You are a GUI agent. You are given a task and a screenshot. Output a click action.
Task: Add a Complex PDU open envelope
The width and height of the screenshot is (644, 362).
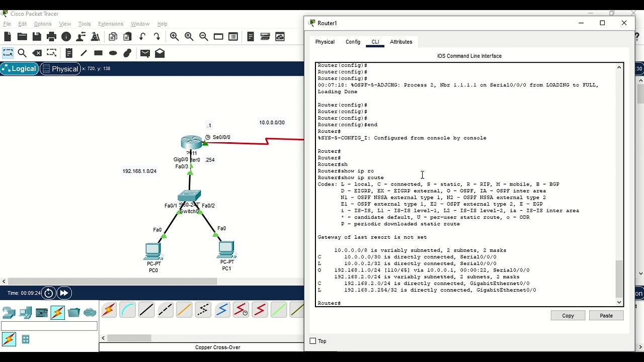pos(160,53)
